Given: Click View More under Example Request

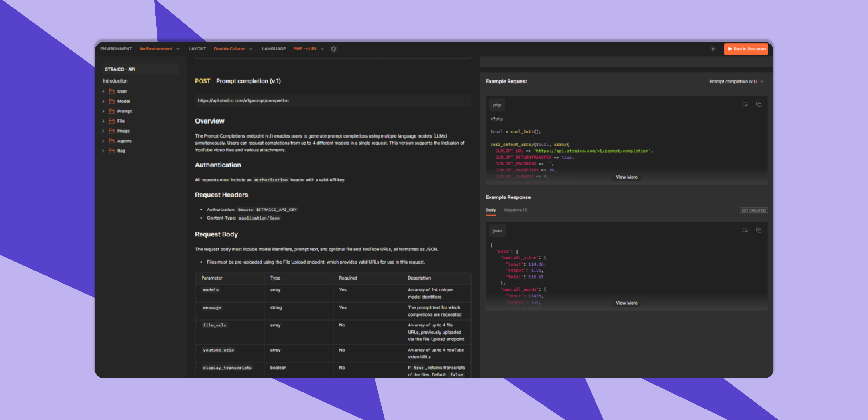Looking at the screenshot, I should [x=626, y=177].
